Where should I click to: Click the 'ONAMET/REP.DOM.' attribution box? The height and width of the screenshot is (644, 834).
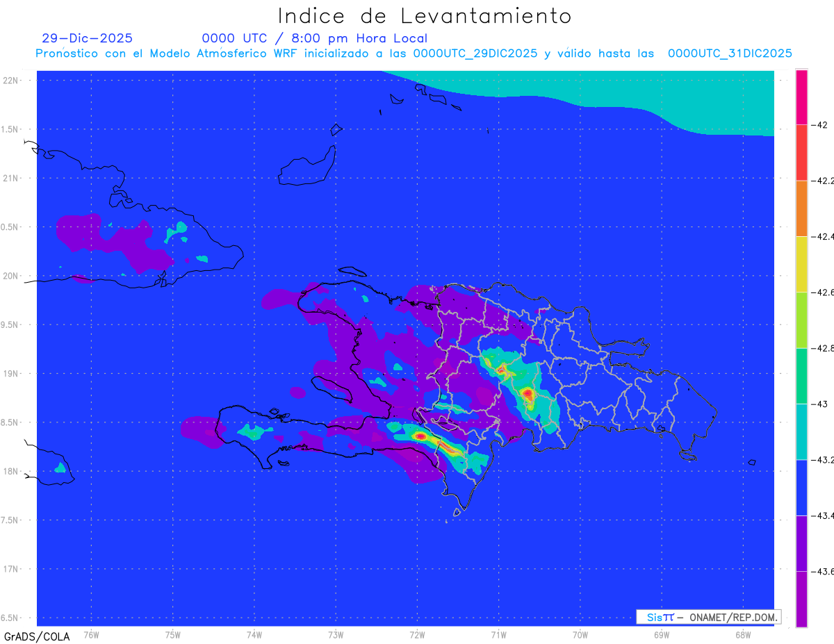(x=708, y=617)
